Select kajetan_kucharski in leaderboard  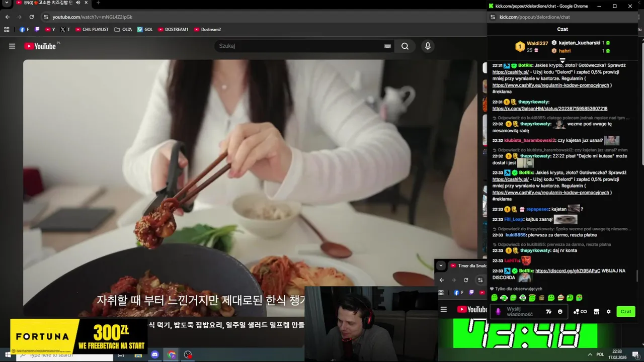(x=581, y=43)
